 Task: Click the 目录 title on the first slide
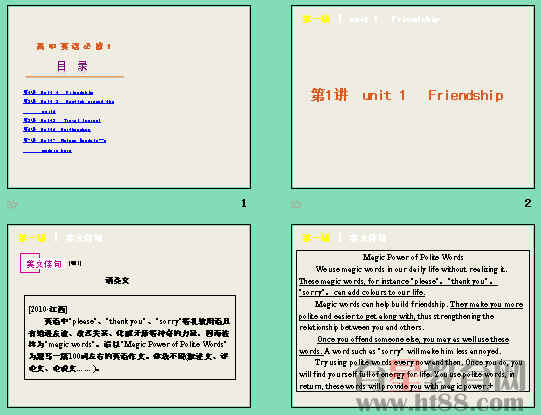(x=72, y=66)
